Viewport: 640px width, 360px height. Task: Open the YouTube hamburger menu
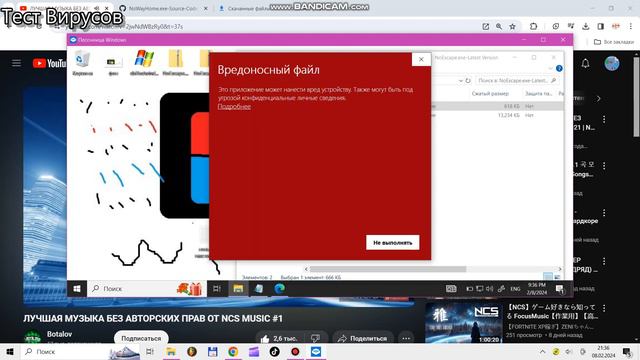(x=16, y=63)
